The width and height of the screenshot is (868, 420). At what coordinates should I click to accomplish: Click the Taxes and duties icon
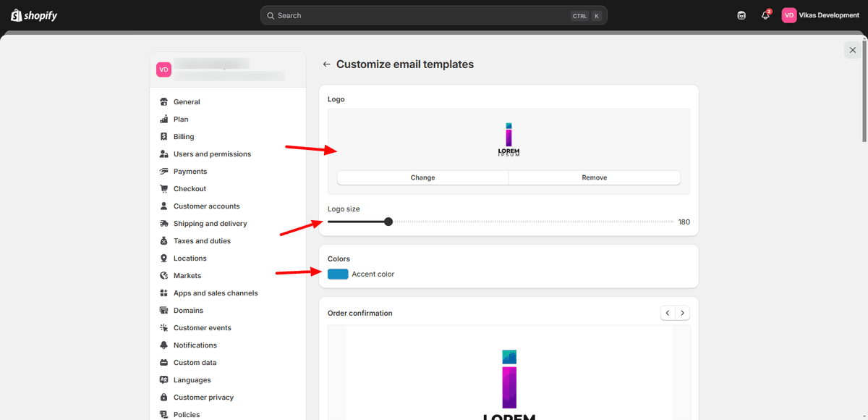[164, 241]
